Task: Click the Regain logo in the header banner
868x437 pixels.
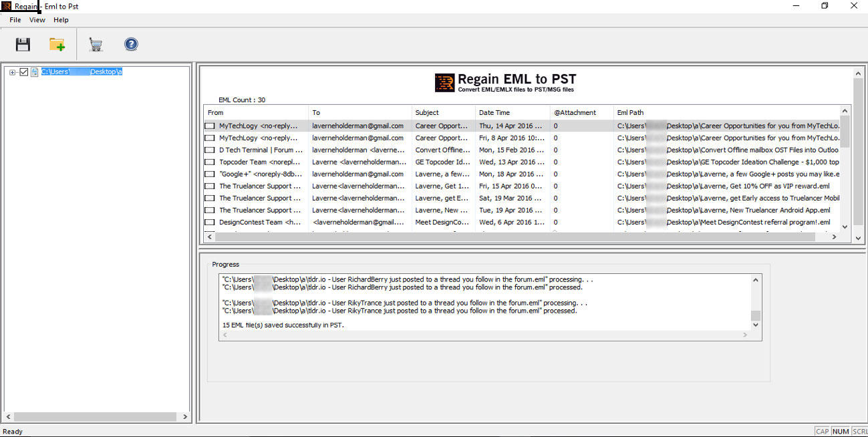Action: pyautogui.click(x=444, y=83)
